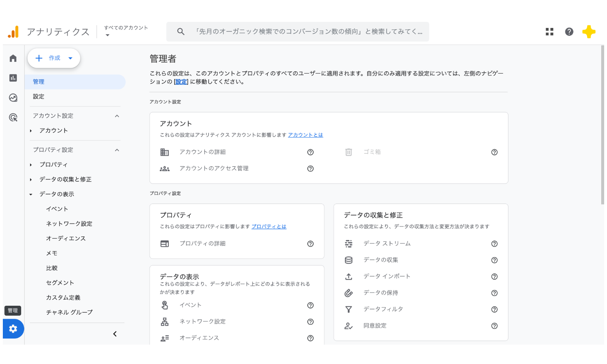Click the Admin gear icon
The height and width of the screenshot is (364, 607).
pos(13,329)
